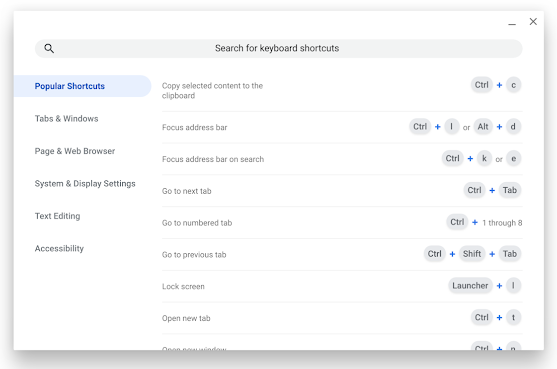Screen dimensions: 557x369
Task: Focus the keyboard shortcuts search field
Action: 278,48
